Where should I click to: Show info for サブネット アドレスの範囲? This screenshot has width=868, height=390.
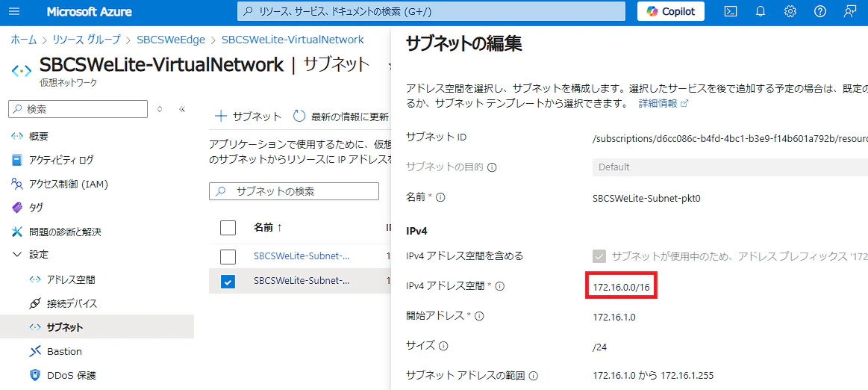(534, 376)
